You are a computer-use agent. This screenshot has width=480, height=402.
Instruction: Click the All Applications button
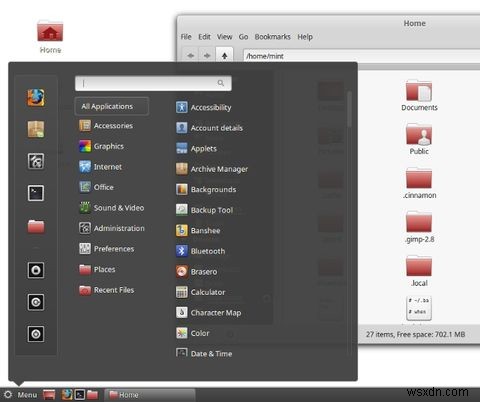tap(112, 106)
